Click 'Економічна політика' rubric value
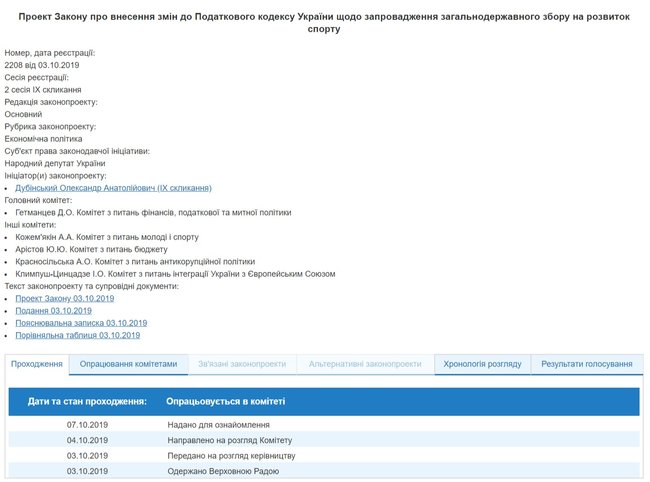The height and width of the screenshot is (482, 650). coord(44,139)
